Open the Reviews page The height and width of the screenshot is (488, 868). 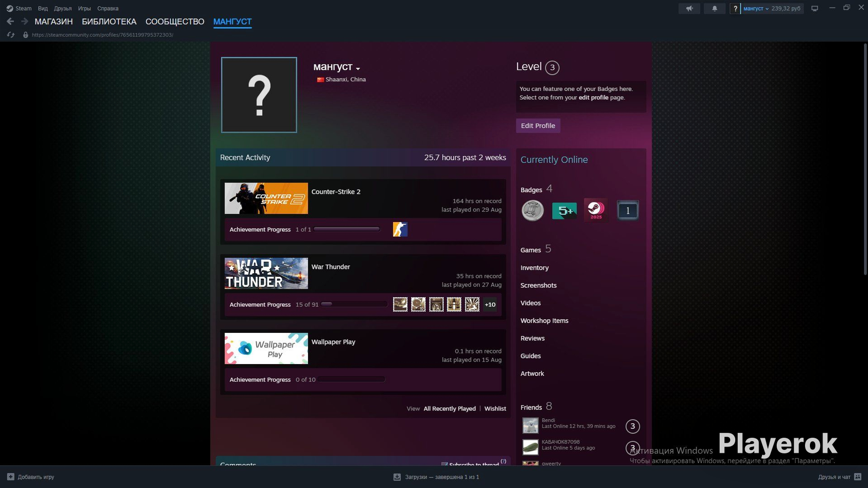click(x=533, y=338)
